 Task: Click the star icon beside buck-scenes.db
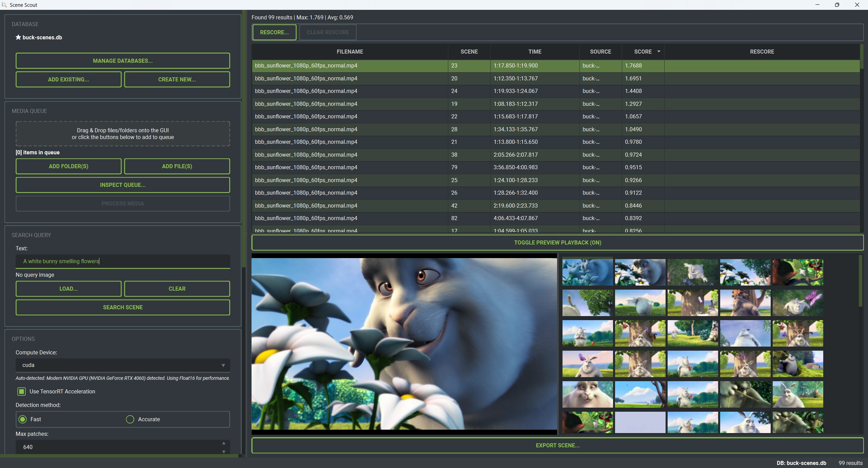18,37
